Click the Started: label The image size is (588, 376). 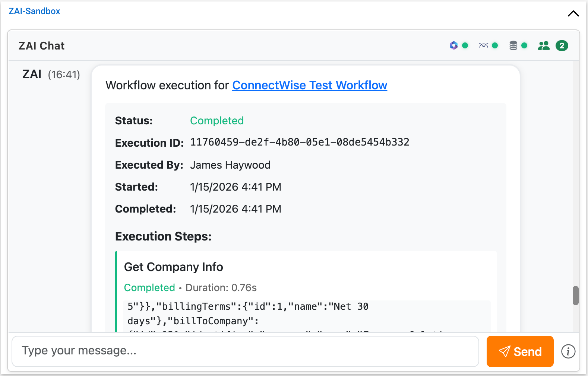(x=136, y=187)
